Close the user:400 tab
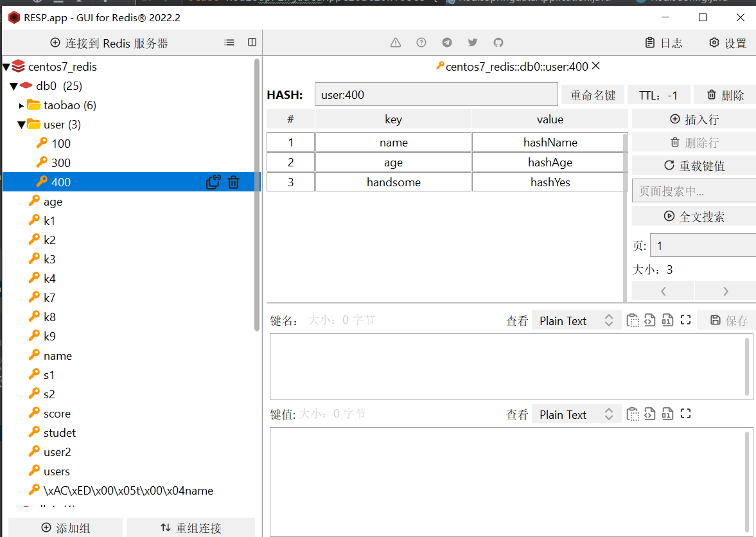The image size is (756, 537). point(596,66)
